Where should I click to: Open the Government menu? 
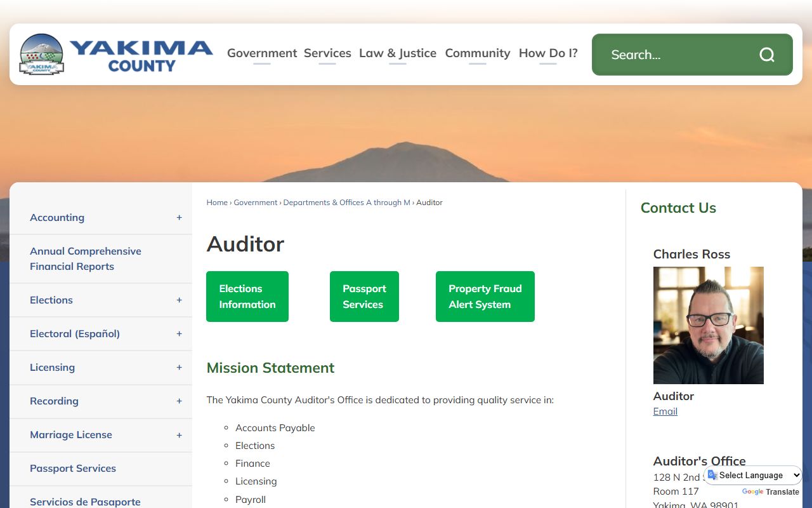pyautogui.click(x=262, y=53)
